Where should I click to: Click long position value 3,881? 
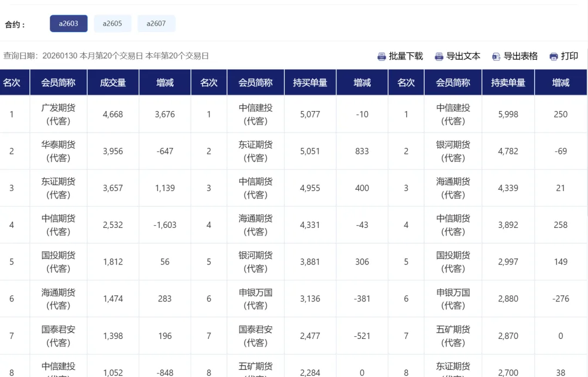[310, 262]
